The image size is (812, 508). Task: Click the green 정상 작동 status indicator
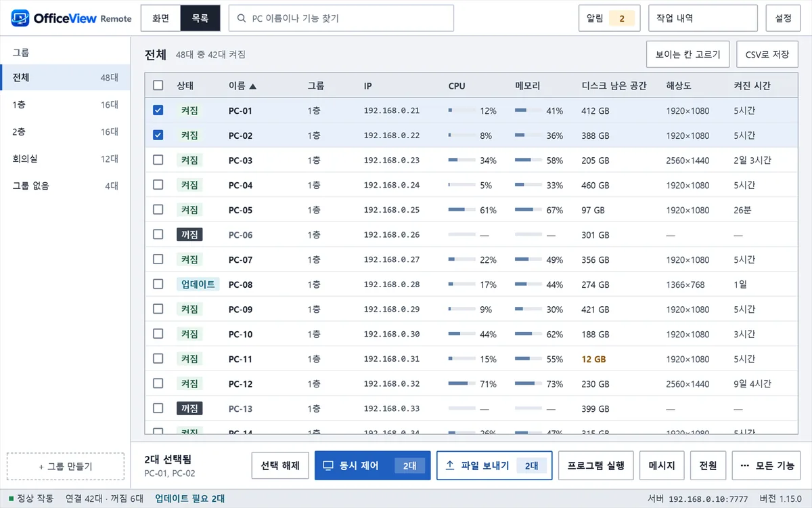pyautogui.click(x=11, y=499)
